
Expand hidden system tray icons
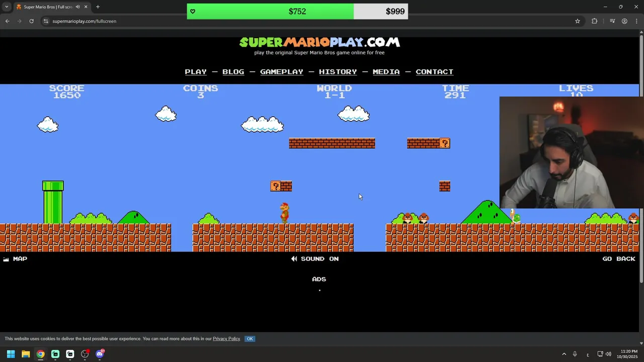point(564,354)
